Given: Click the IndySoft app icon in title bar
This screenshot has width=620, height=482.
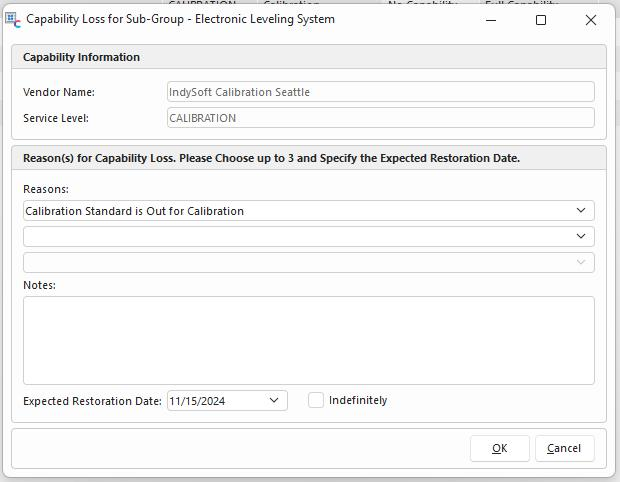Looking at the screenshot, I should (13, 20).
